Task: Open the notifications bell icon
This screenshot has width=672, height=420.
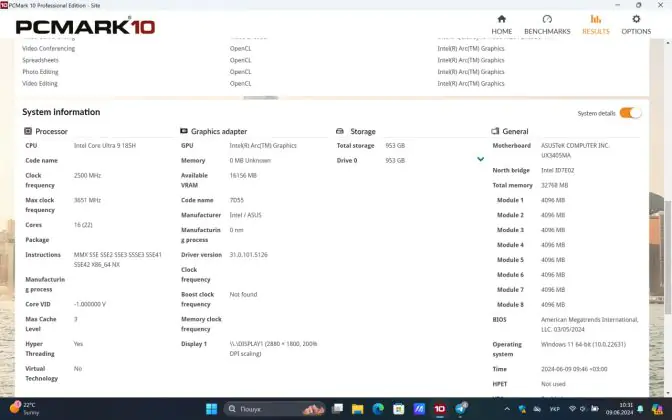Action: (x=640, y=409)
